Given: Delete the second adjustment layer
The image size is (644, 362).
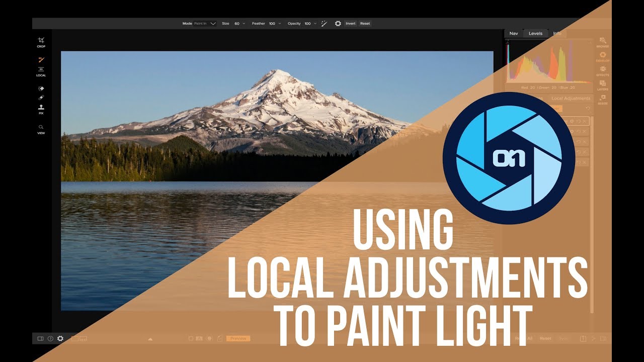Looking at the screenshot, I should (x=585, y=132).
